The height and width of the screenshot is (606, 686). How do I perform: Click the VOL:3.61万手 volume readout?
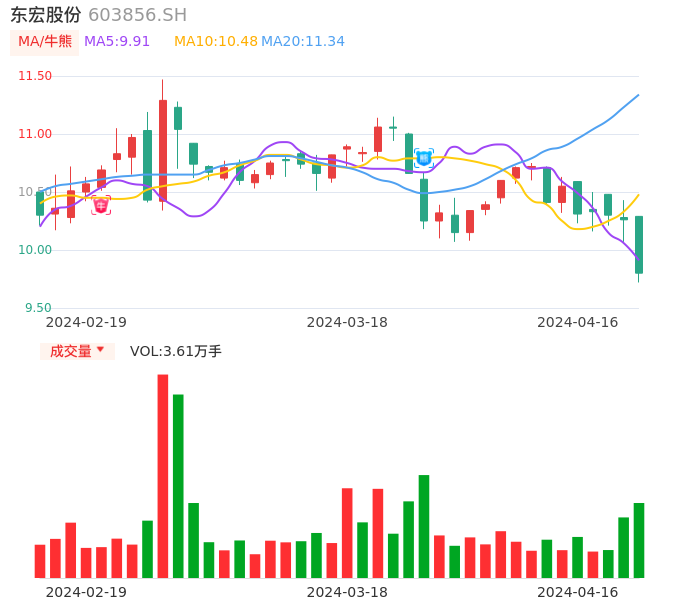176,351
